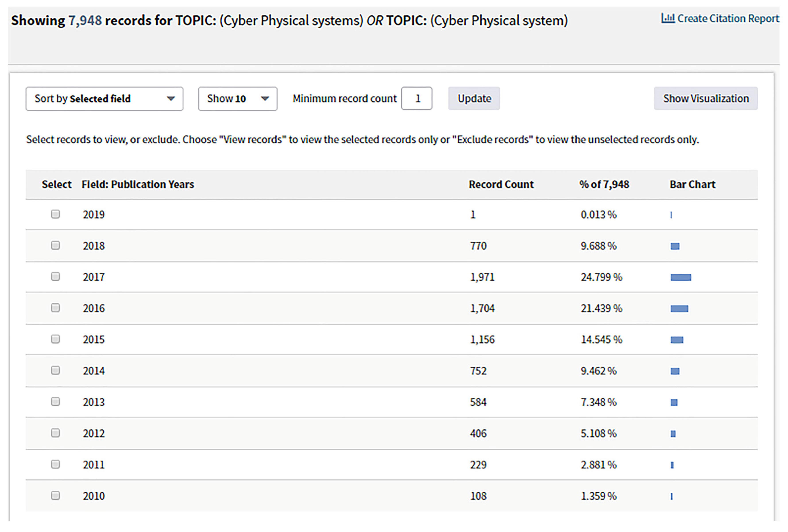
Task: Click the record count 1,971
Action: coord(482,277)
